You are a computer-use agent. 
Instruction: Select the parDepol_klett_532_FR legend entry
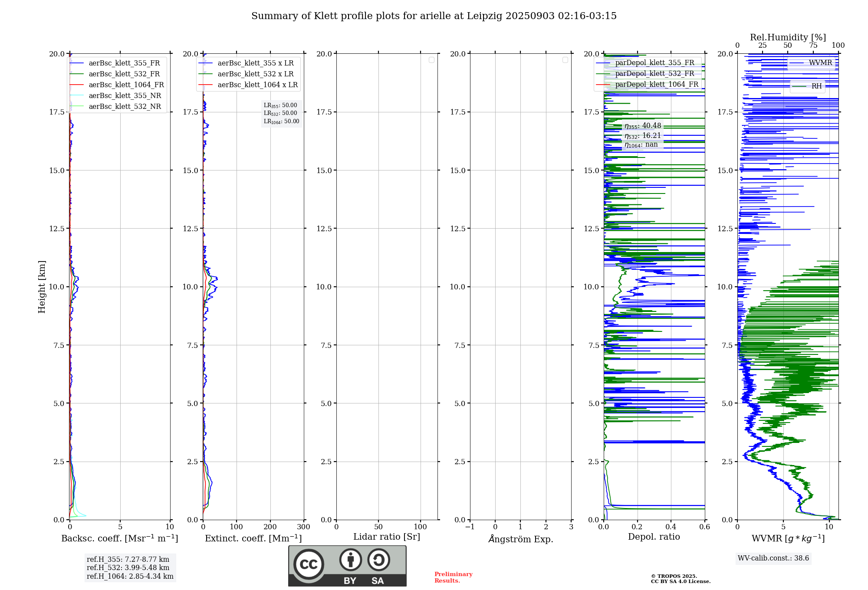click(x=654, y=74)
